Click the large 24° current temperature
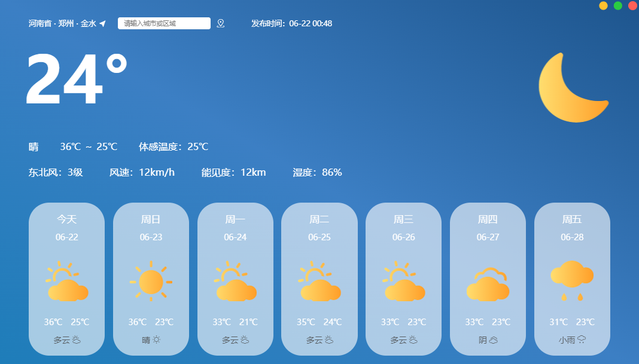Viewport: 639px width, 364px height. 76,81
